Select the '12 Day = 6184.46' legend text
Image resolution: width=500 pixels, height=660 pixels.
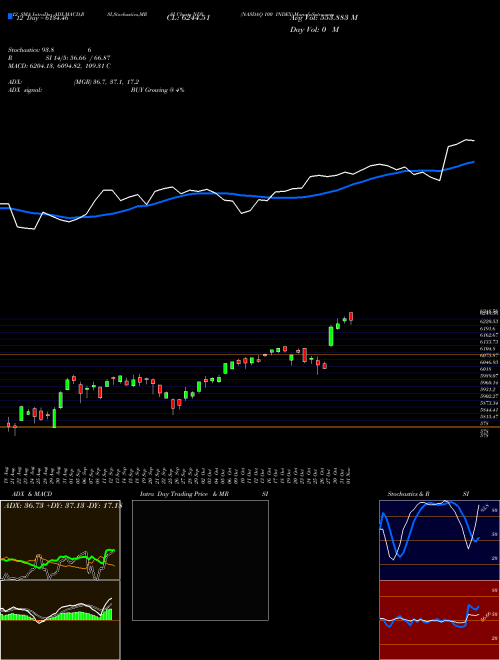pos(41,19)
